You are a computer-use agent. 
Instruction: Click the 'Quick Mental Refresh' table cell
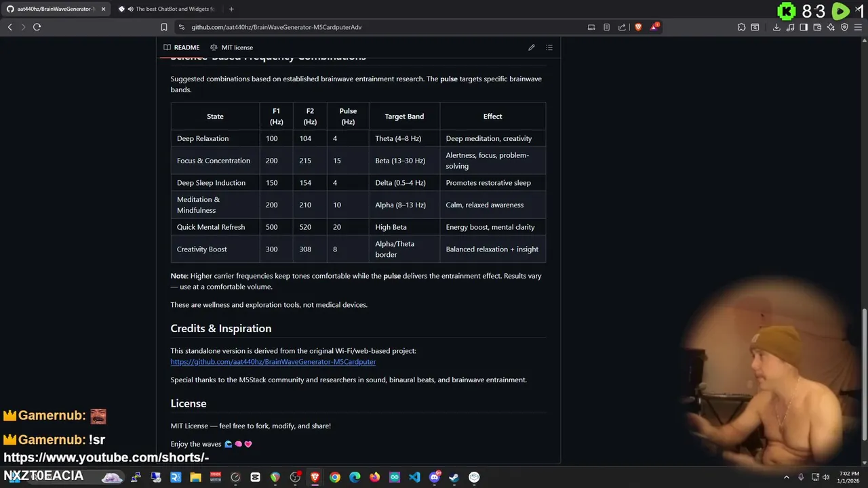pyautogui.click(x=215, y=227)
